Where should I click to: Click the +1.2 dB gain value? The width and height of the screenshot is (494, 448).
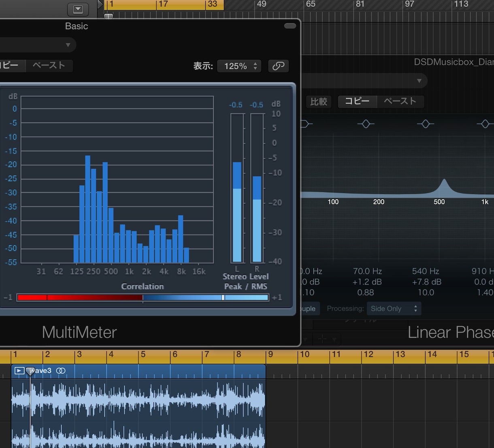(x=368, y=282)
